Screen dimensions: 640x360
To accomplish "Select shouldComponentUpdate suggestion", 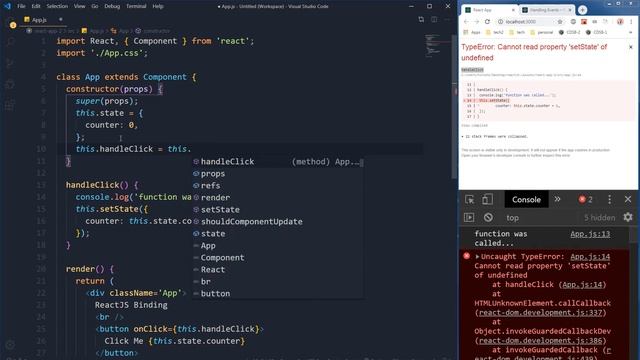I will [278, 222].
